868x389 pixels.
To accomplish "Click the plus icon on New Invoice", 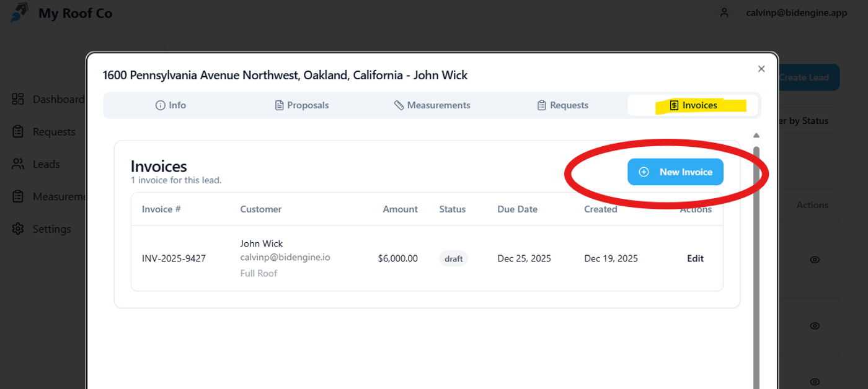I will [x=644, y=172].
